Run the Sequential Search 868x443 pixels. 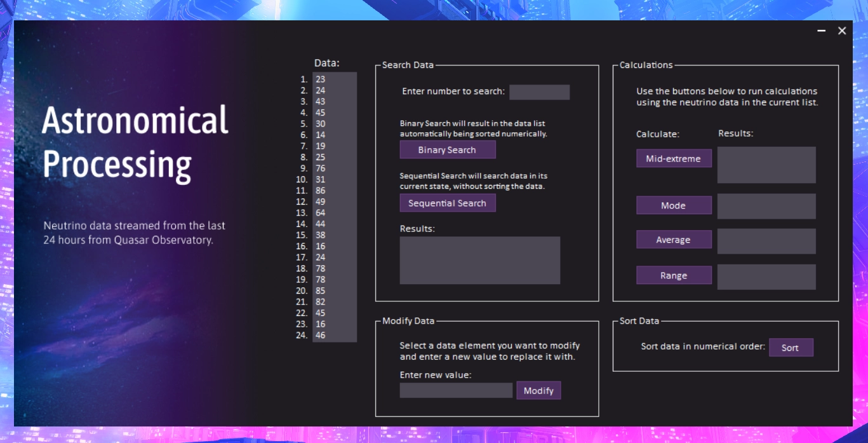[x=447, y=203]
